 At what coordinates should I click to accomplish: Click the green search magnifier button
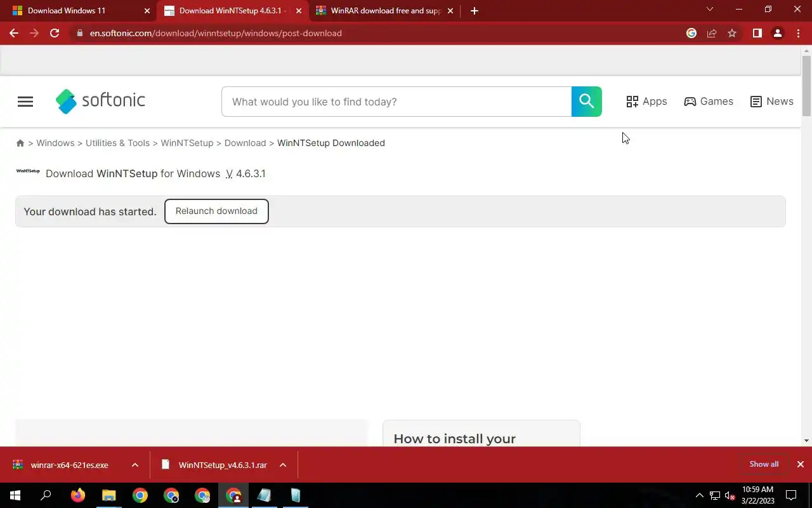(x=587, y=102)
